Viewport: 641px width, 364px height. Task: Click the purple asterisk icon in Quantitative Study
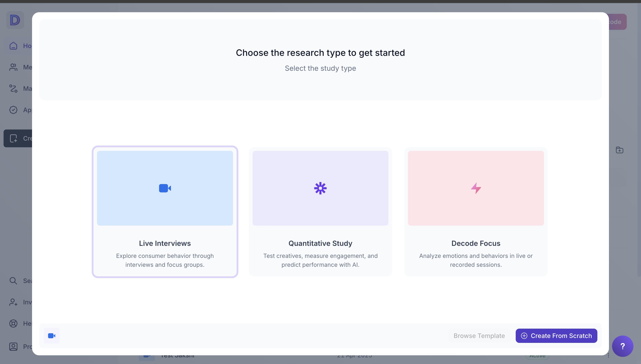(320, 188)
